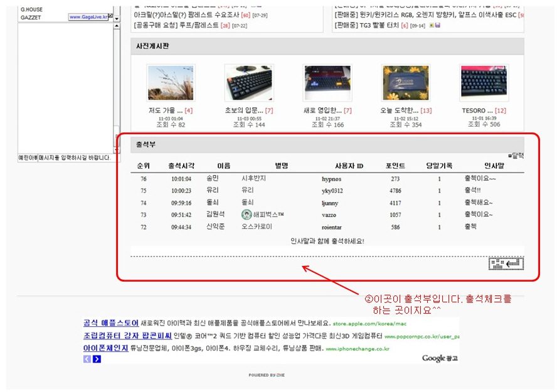Open the 공동구매 요청 루프/팜레스트 post
The width and height of the screenshot is (557, 392).
(x=176, y=25)
